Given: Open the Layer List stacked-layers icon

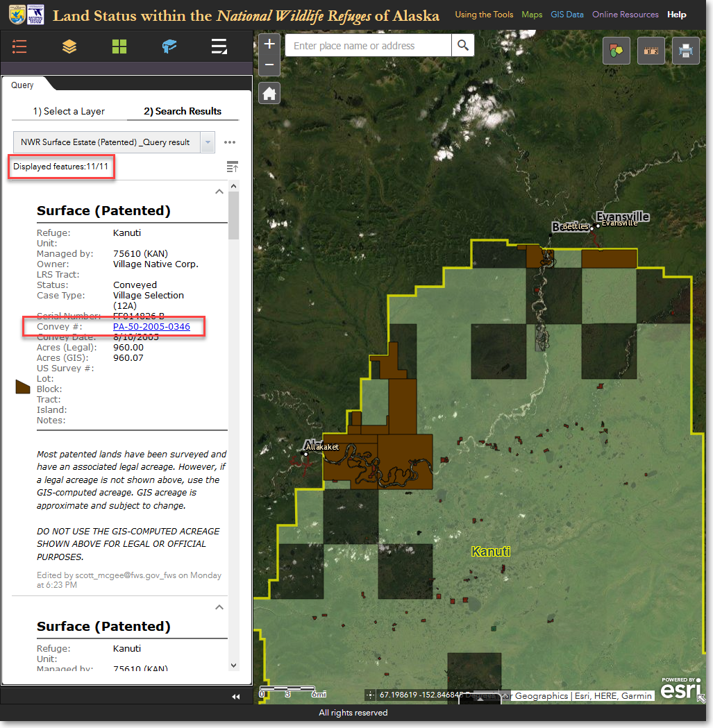Looking at the screenshot, I should [x=69, y=46].
